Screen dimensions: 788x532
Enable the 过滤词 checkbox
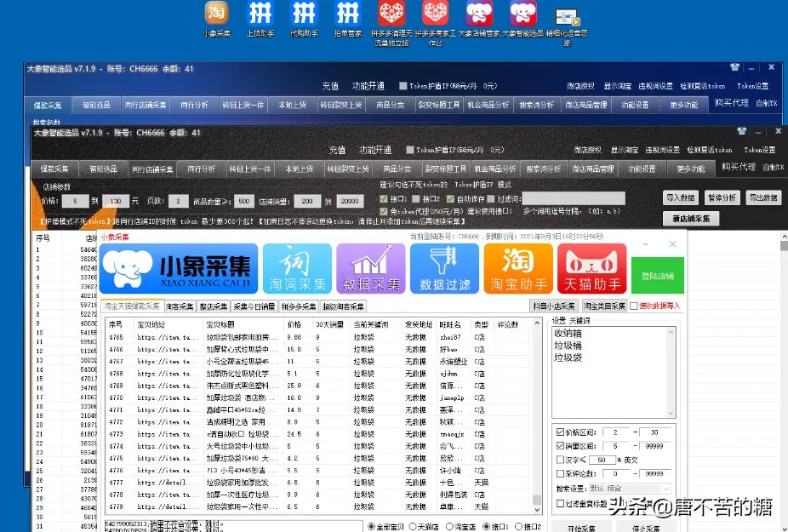click(x=491, y=198)
